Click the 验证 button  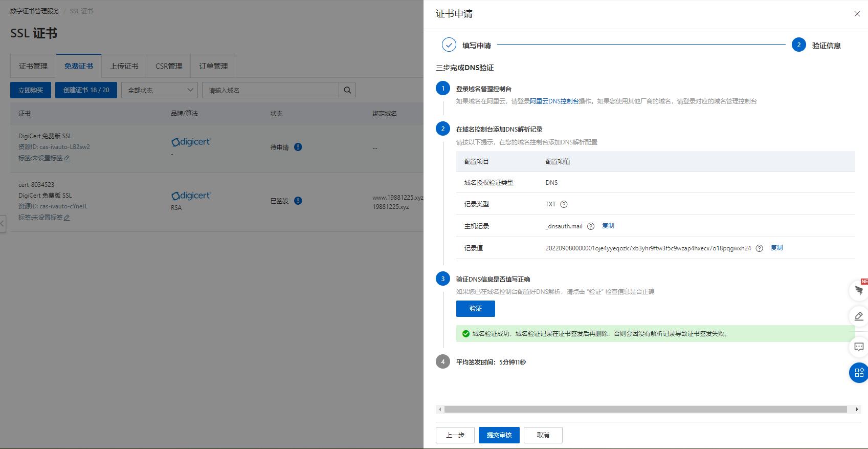(x=476, y=309)
